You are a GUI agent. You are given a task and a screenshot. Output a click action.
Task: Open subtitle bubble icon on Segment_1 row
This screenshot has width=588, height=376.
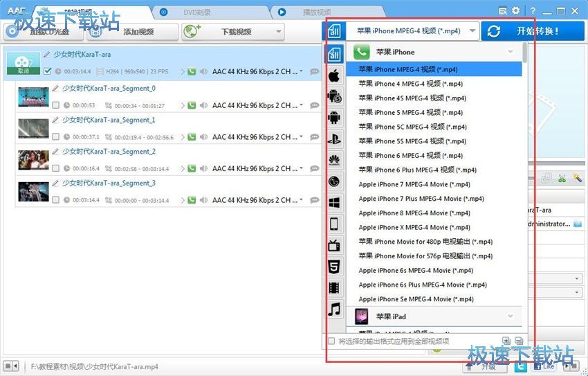315,137
